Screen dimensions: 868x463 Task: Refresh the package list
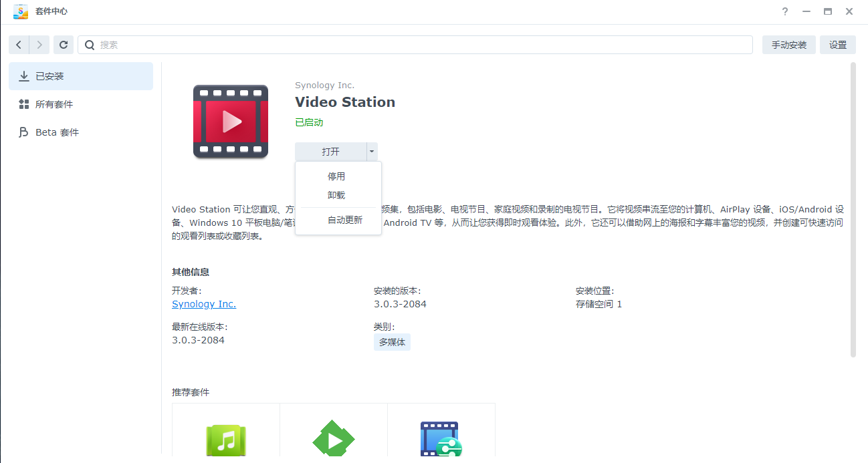click(x=64, y=45)
